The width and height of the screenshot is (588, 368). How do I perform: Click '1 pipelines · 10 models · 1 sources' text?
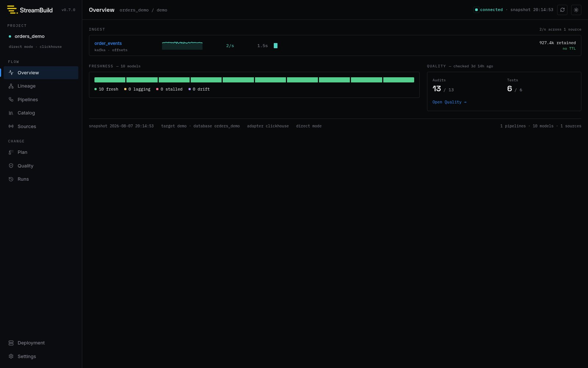[x=541, y=126]
